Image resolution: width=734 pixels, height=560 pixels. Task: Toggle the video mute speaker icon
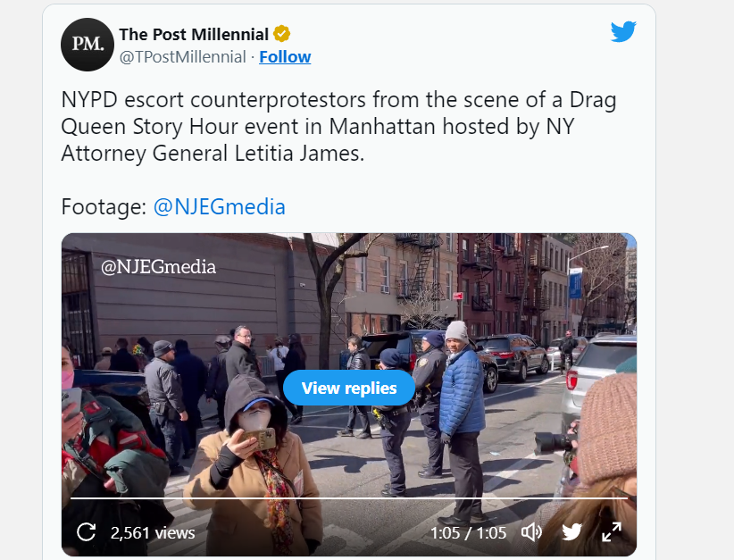[532, 532]
